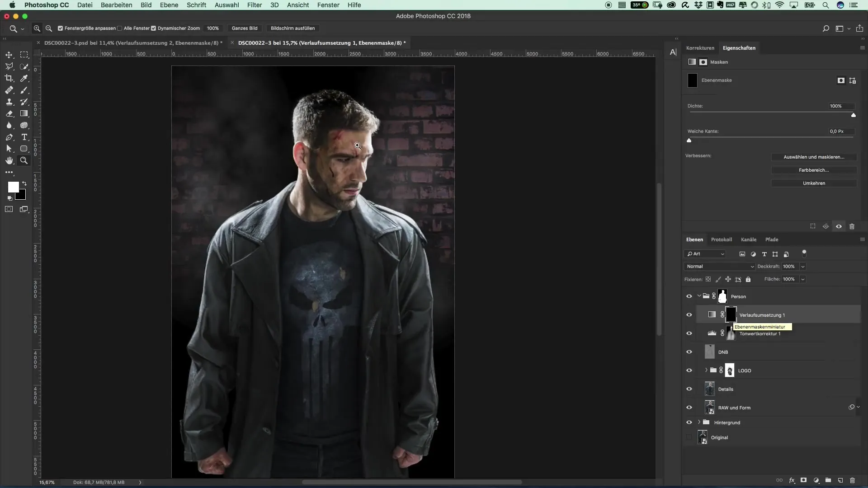Click the 100% zoom button

(213, 28)
